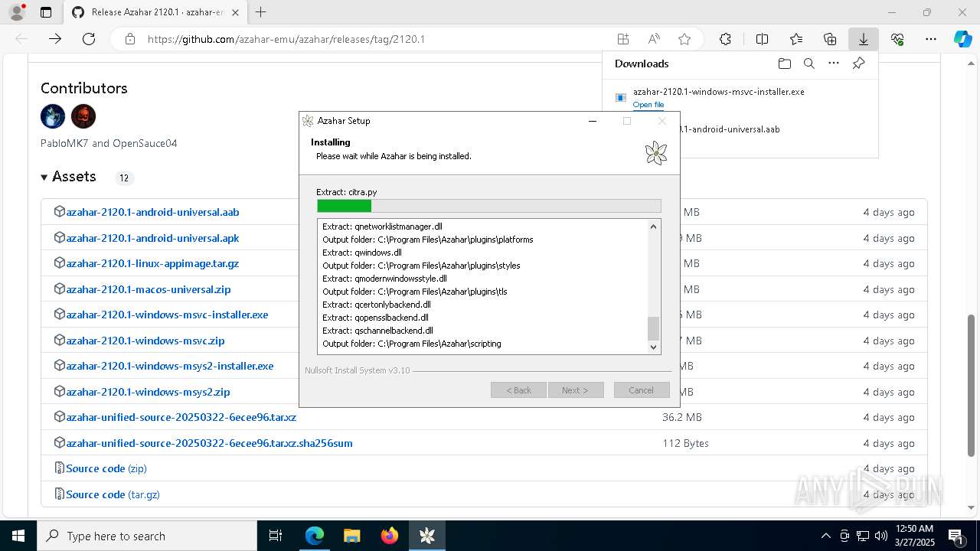Download the tar.xz.sha256sum file

tap(209, 443)
